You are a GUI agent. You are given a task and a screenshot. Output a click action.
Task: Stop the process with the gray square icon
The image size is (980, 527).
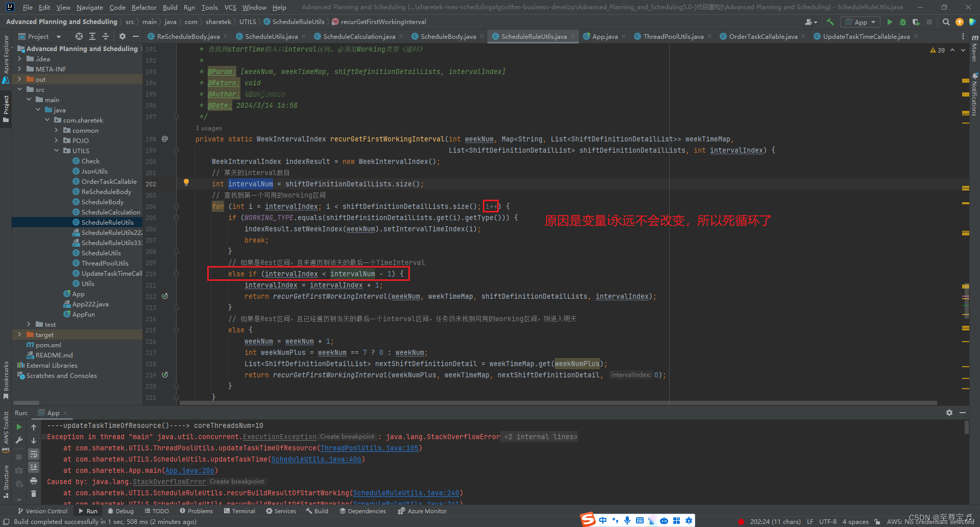930,21
